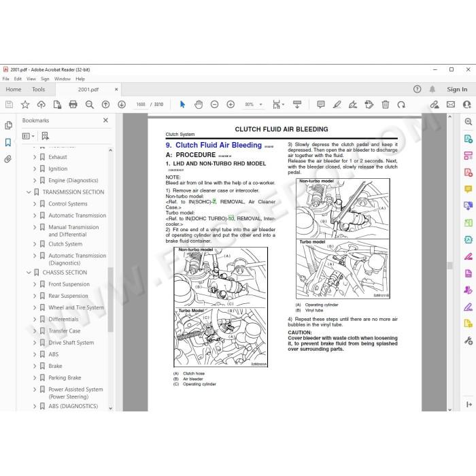Viewport: 476px width, 476px height.
Task: Open Drive Shaft System bookmark
Action: (x=71, y=343)
